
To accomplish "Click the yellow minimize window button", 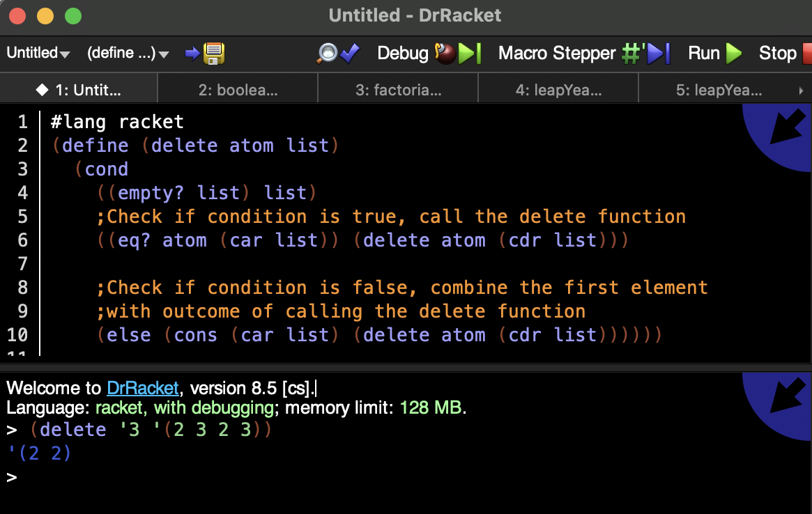I will 45,16.
